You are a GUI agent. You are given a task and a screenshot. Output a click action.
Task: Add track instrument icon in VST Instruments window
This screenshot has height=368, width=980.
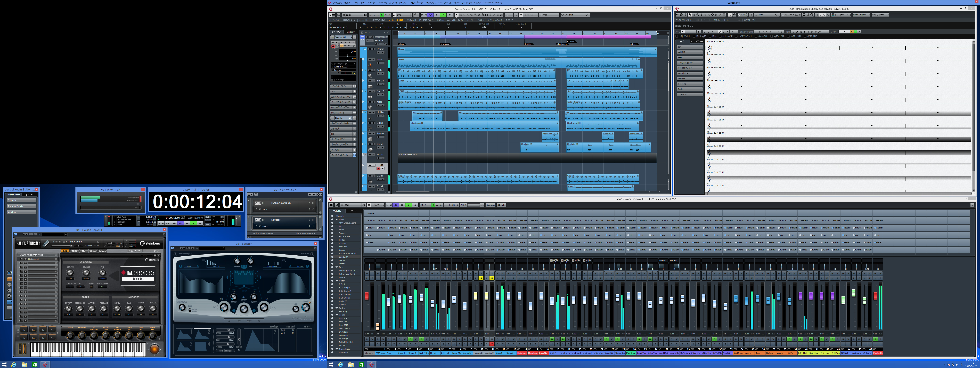point(250,195)
